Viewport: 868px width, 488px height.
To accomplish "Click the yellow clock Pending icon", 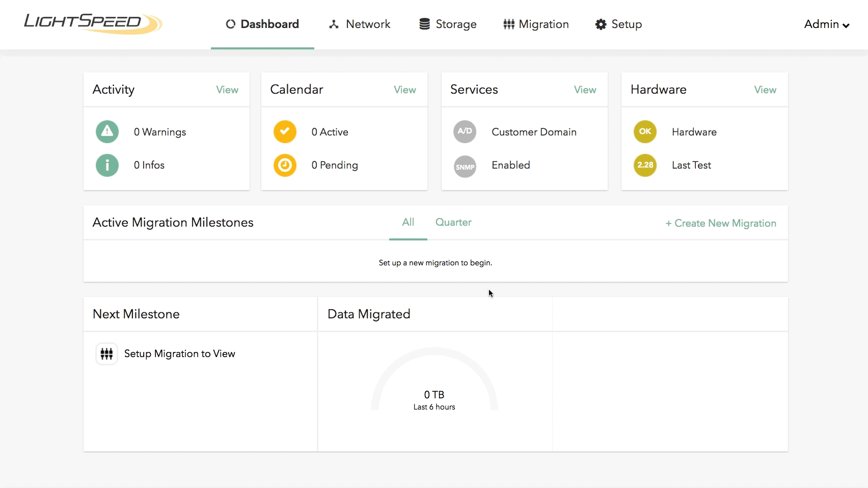I will [285, 165].
